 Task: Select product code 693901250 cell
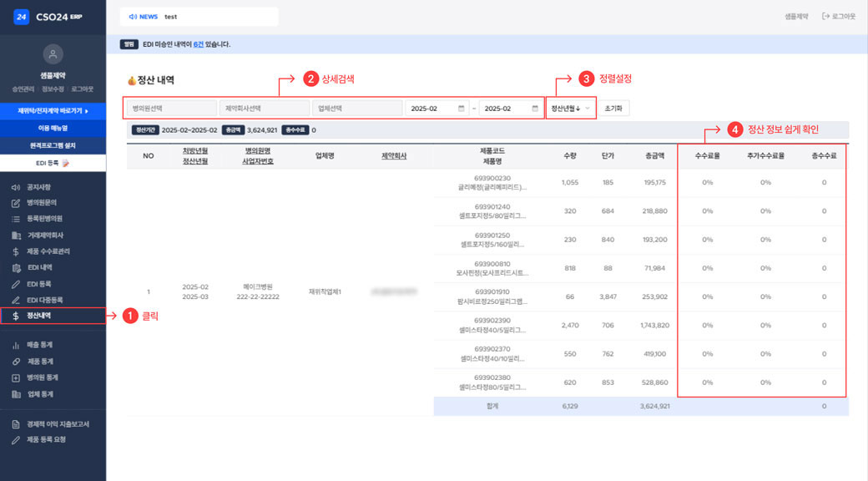pos(492,235)
